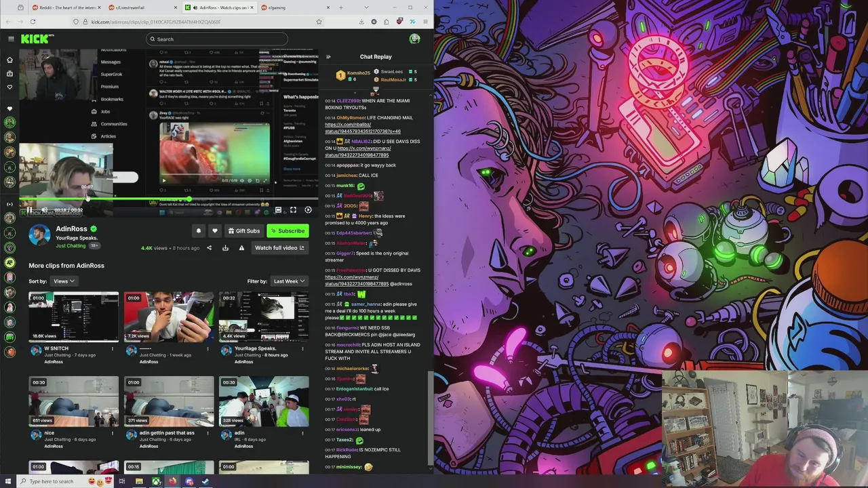868x488 pixels.
Task: Mute the clip using the volume icon
Action: coord(45,210)
